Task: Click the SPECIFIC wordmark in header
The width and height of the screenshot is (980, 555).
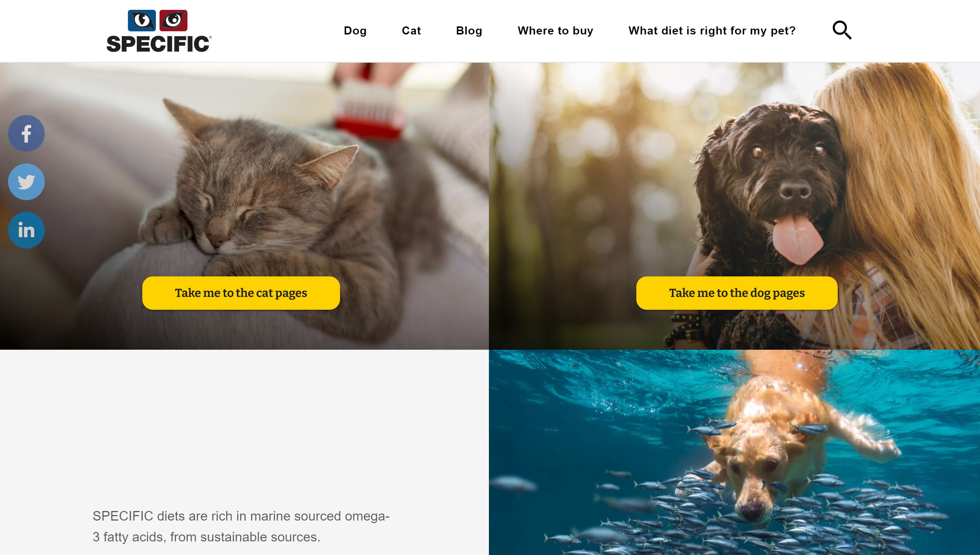Action: (159, 44)
